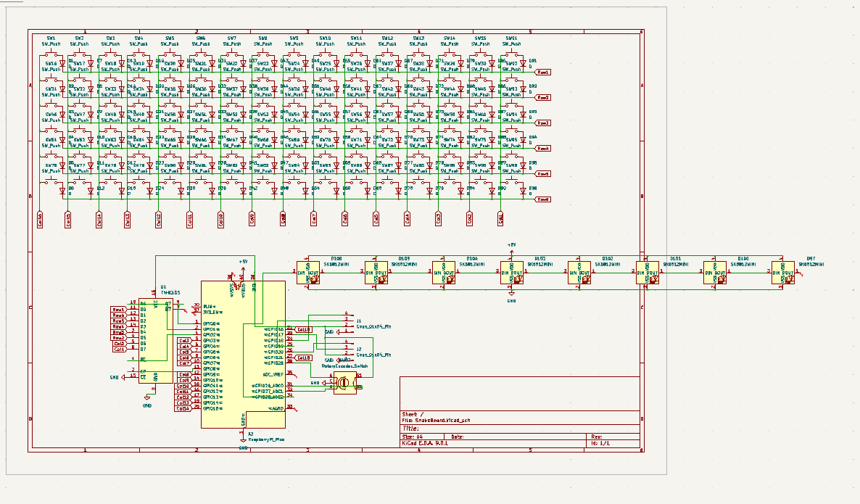Select the GND symbol below LED chain
Screen dimensions: 860x504
pos(511,297)
